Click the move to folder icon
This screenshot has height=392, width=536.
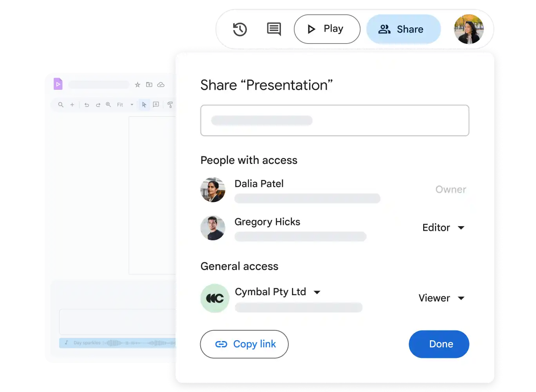tap(149, 85)
